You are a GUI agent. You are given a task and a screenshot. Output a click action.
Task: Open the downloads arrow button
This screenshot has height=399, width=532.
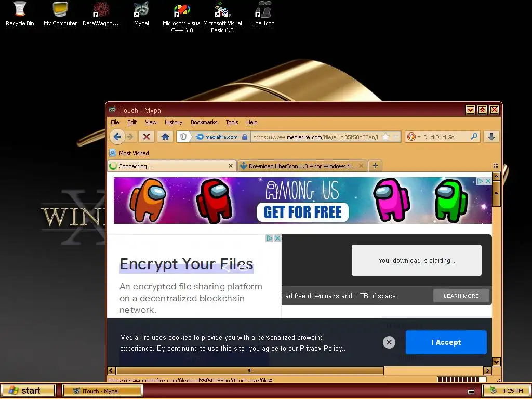pyautogui.click(x=491, y=137)
